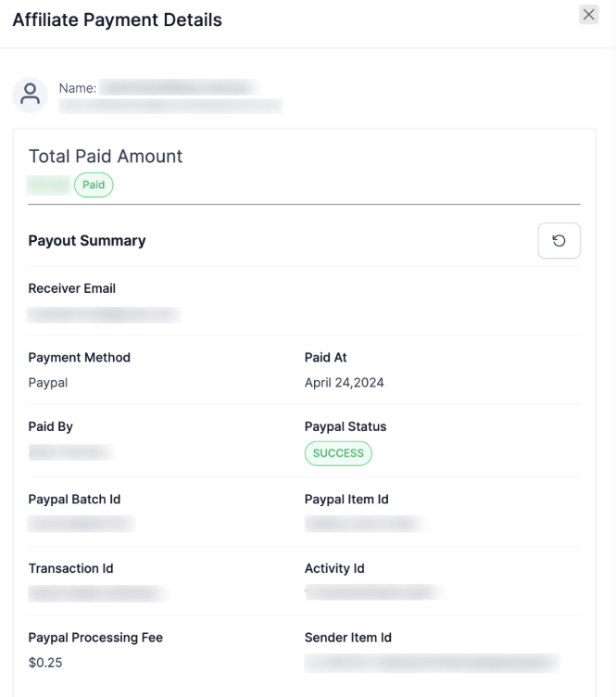The image size is (616, 697).
Task: Click the SUCCESS Paypal status badge
Action: coord(338,453)
